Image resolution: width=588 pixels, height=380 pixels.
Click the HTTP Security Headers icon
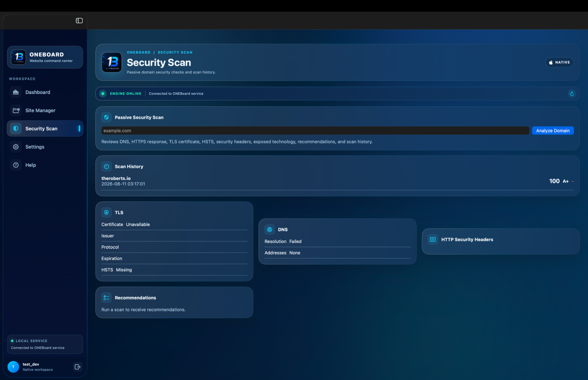tap(433, 239)
